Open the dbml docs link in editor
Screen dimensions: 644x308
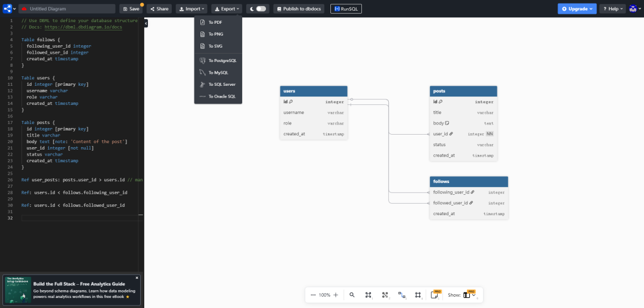(83, 27)
